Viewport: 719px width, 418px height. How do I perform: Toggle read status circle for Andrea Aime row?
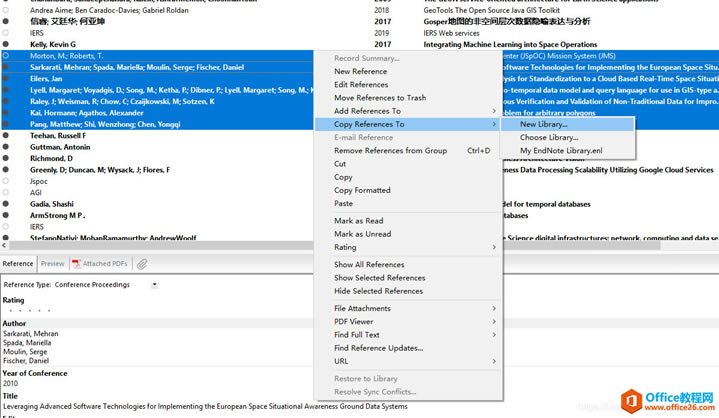(6, 10)
